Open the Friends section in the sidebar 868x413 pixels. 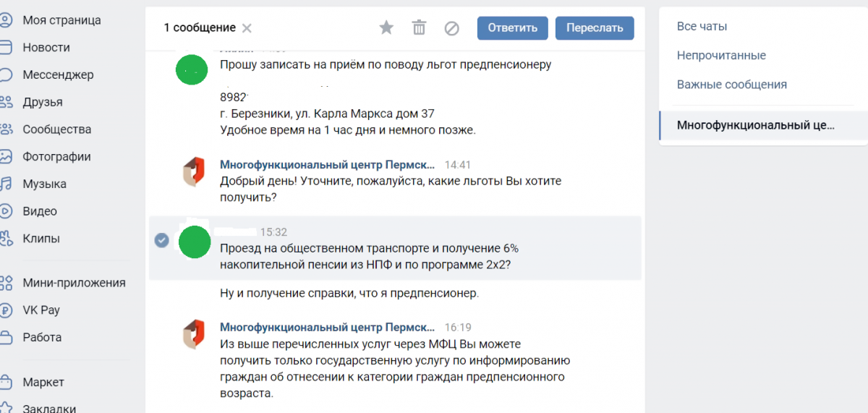[x=42, y=102]
